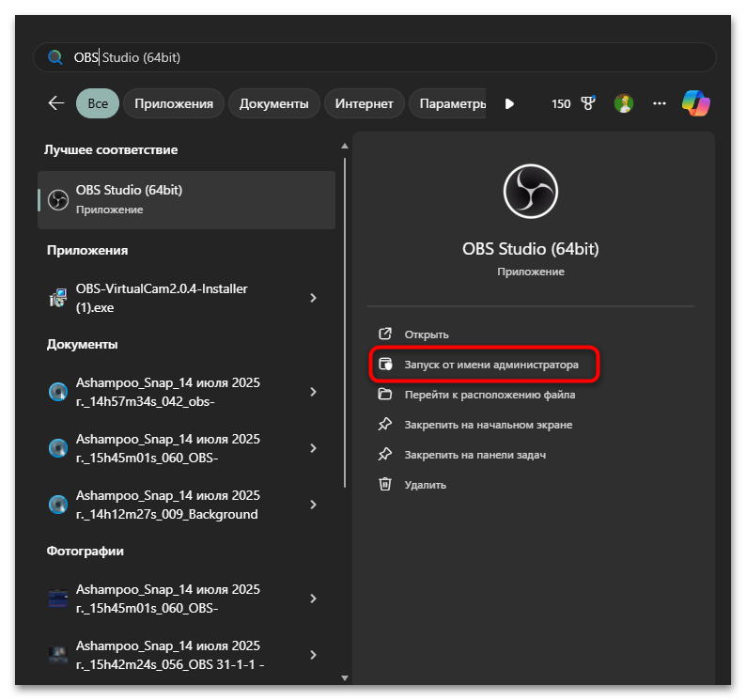Select OBS Studio (64bit) best match result
The width and height of the screenshot is (746, 700).
pyautogui.click(x=186, y=200)
